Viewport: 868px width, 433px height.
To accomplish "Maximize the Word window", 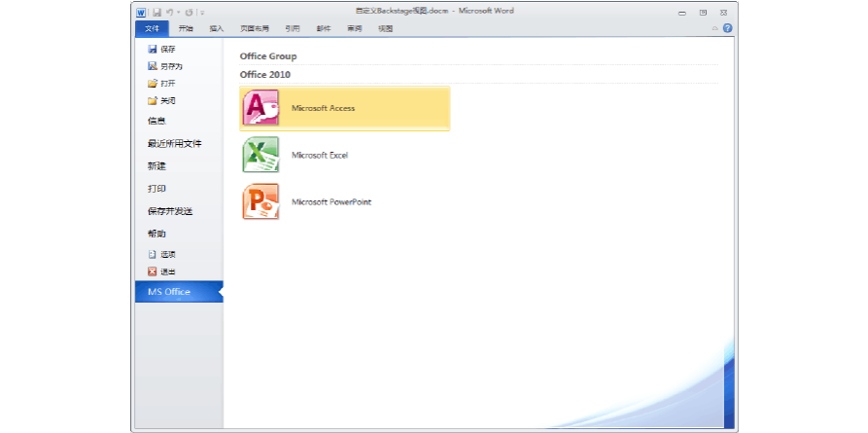I will (x=703, y=13).
